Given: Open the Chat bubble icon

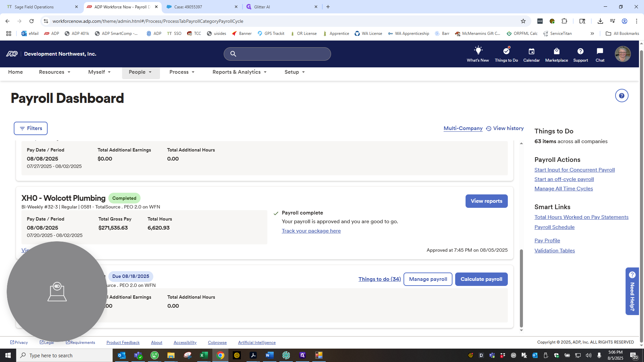Looking at the screenshot, I should click(x=600, y=51).
